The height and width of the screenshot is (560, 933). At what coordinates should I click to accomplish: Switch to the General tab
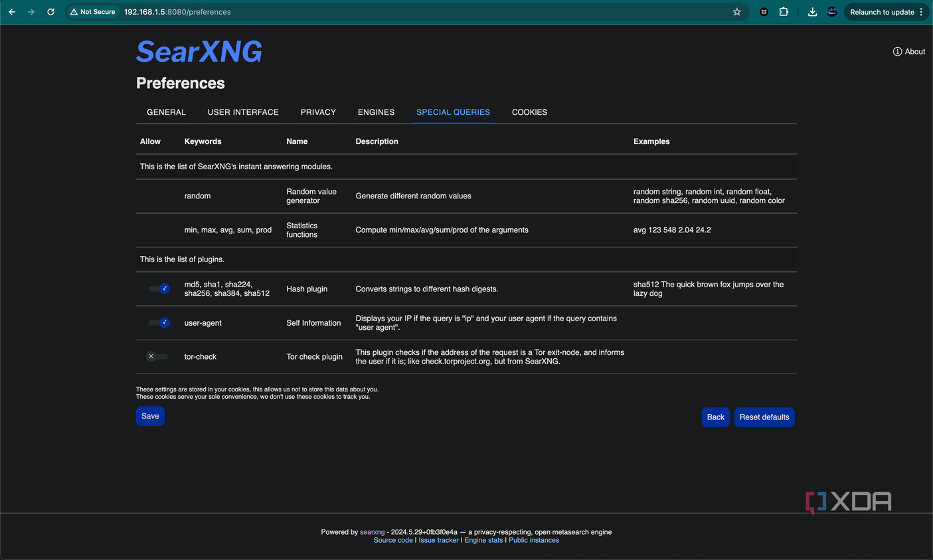[166, 112]
